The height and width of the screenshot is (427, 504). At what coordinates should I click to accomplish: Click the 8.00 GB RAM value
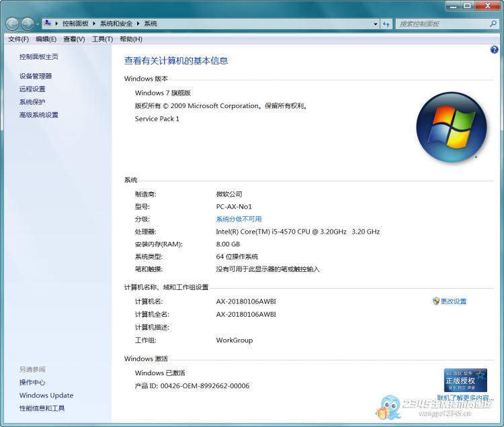(x=228, y=244)
